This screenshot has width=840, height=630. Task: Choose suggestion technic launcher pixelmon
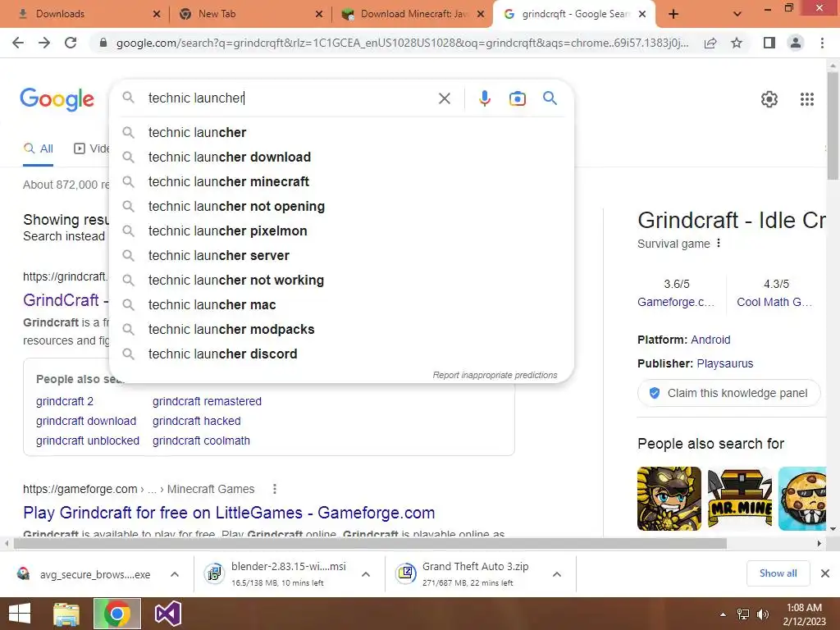pos(341,231)
